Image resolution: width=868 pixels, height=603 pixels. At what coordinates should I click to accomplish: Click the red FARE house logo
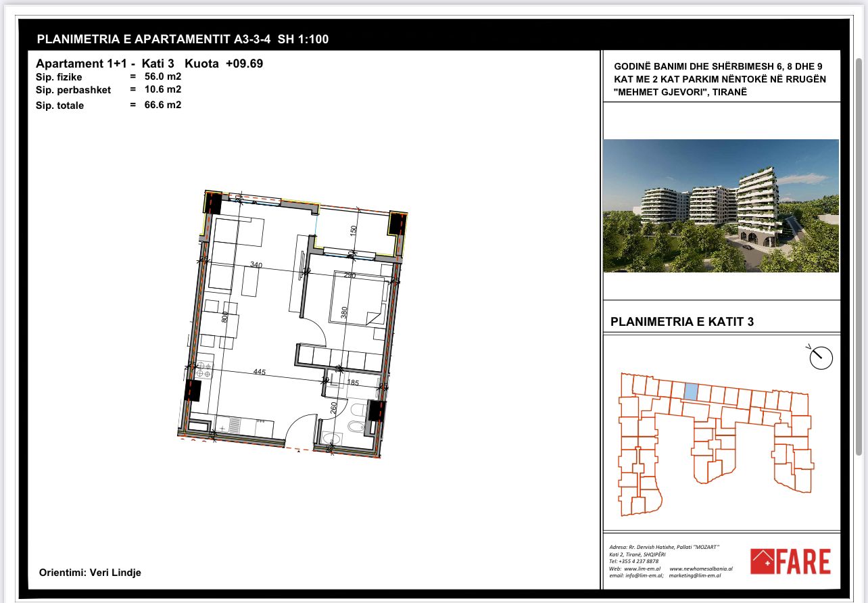click(x=790, y=561)
